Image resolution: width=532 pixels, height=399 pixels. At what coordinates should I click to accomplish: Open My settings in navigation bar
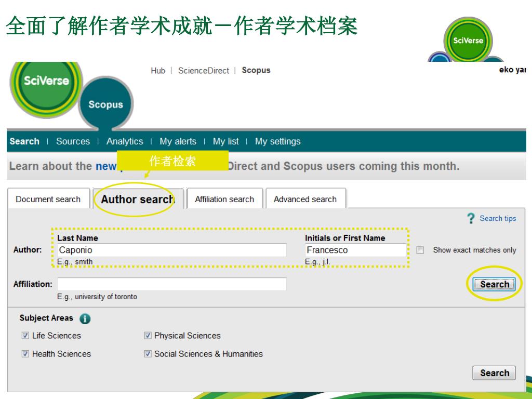pos(278,141)
